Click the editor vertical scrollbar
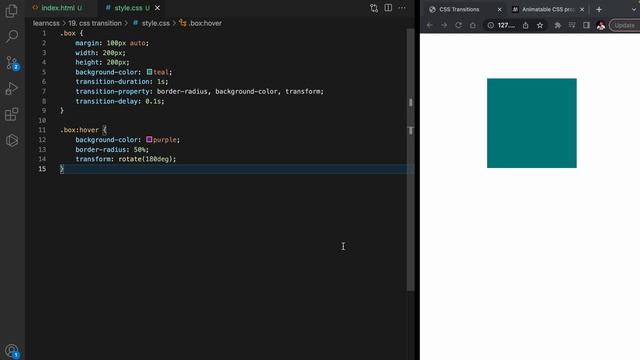Screen dimensions: 640x360 410,159
